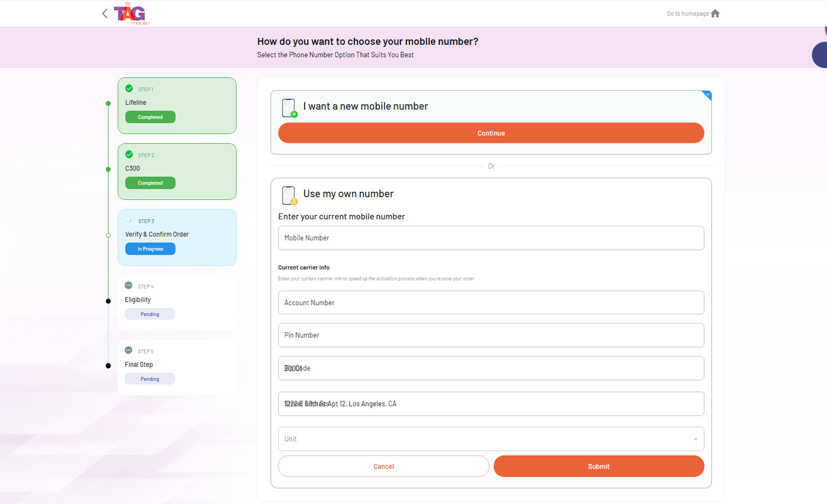The width and height of the screenshot is (827, 504).
Task: Open the Unit dropdown
Action: [x=695, y=439]
